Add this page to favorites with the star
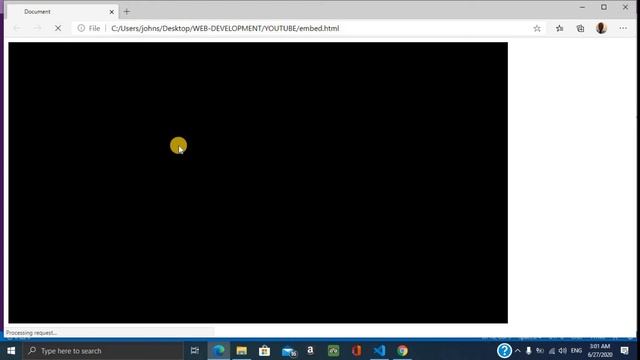 (x=537, y=28)
